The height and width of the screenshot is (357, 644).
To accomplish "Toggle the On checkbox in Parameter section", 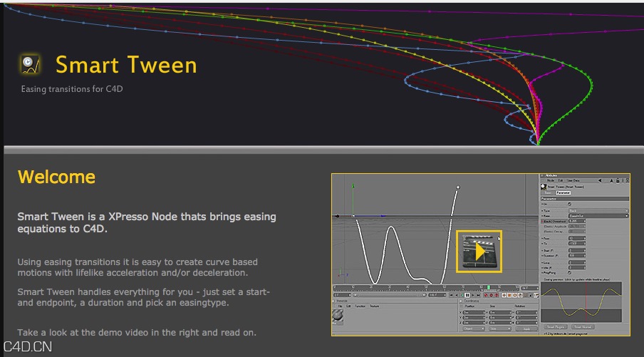I will click(568, 205).
